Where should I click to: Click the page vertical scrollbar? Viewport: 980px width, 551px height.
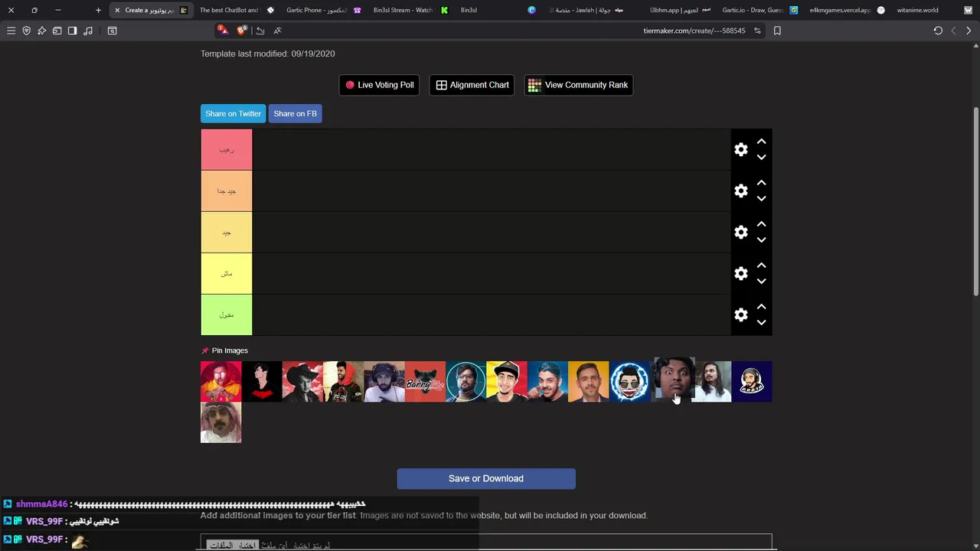976,201
